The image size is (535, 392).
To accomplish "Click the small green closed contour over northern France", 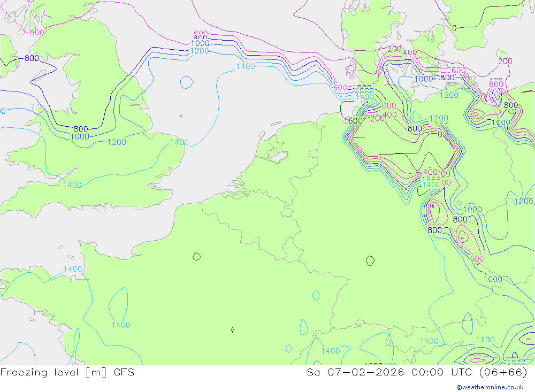I will point(197,257).
